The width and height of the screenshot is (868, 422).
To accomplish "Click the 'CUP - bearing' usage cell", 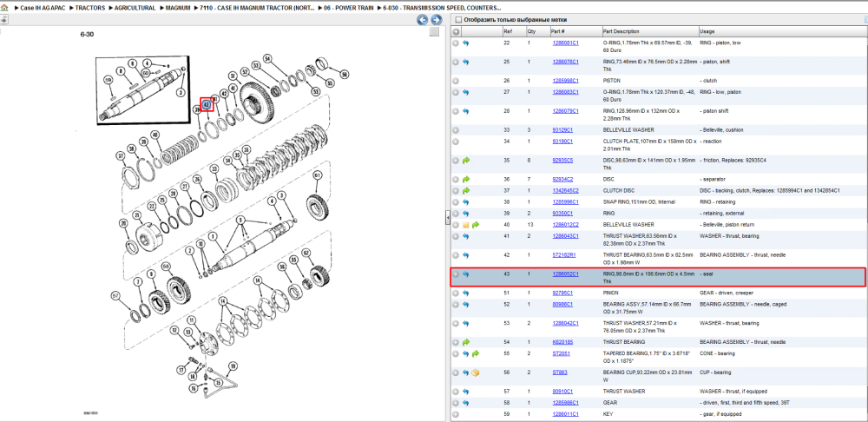I will click(x=716, y=373).
